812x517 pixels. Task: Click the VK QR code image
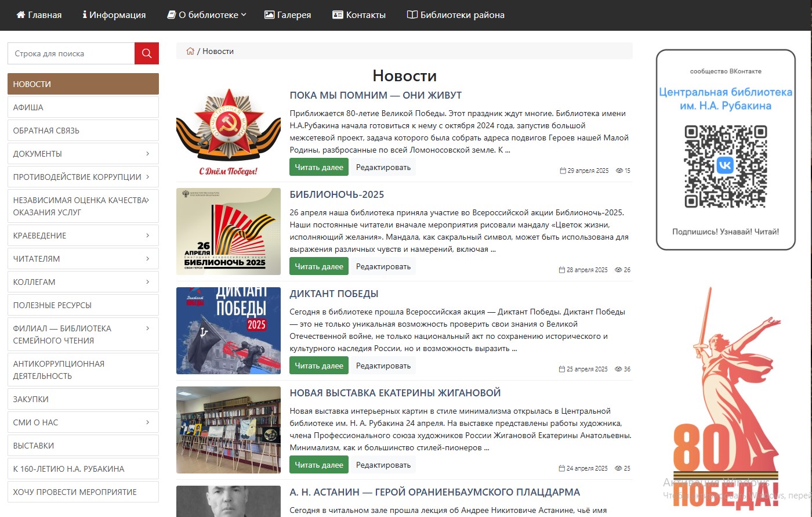[x=726, y=166]
